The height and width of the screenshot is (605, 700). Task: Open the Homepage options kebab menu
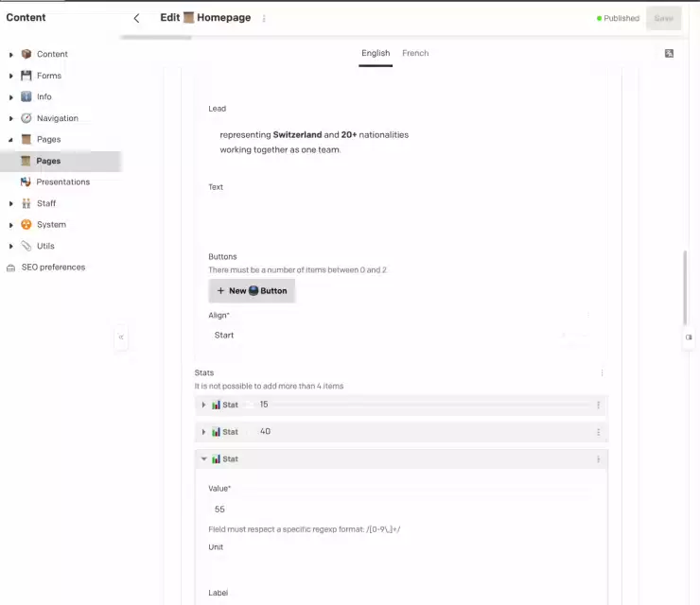(x=264, y=18)
